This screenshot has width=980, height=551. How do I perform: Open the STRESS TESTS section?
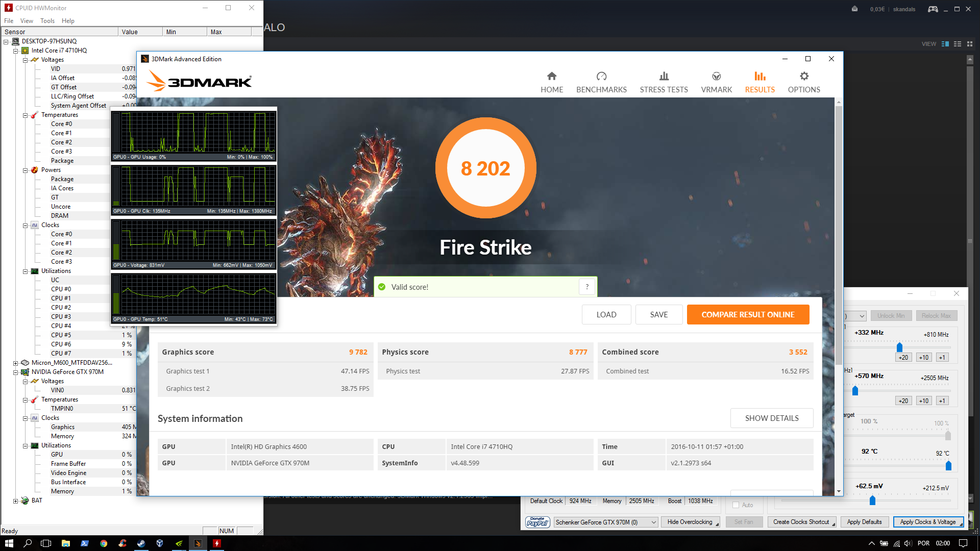tap(664, 82)
